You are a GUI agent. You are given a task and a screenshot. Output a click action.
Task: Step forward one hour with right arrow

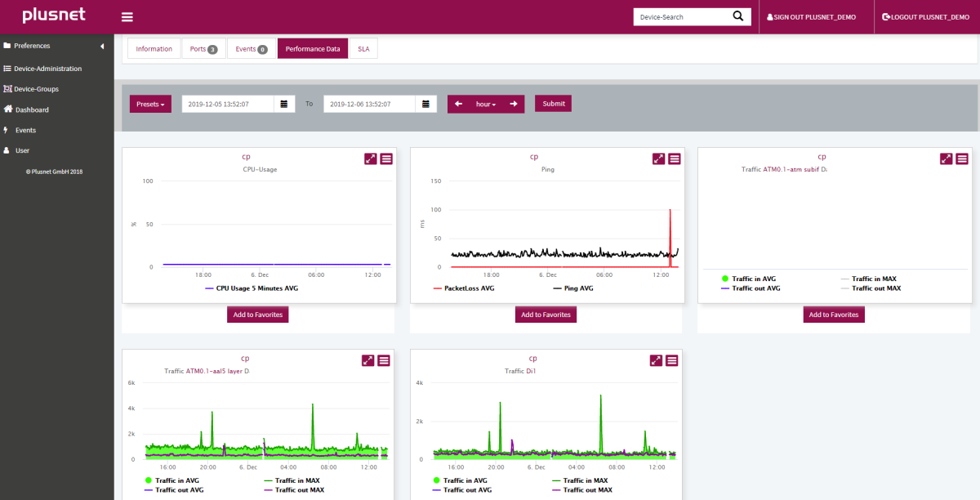coord(513,104)
